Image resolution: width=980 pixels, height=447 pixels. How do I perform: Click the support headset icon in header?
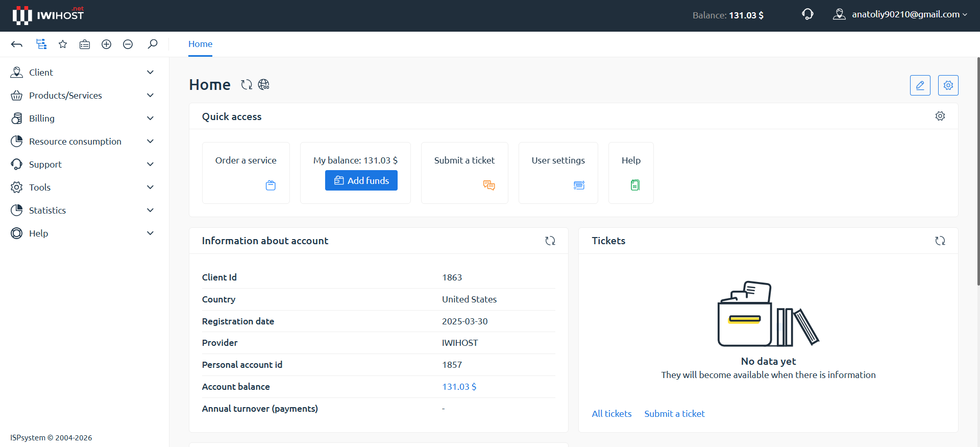(x=807, y=14)
